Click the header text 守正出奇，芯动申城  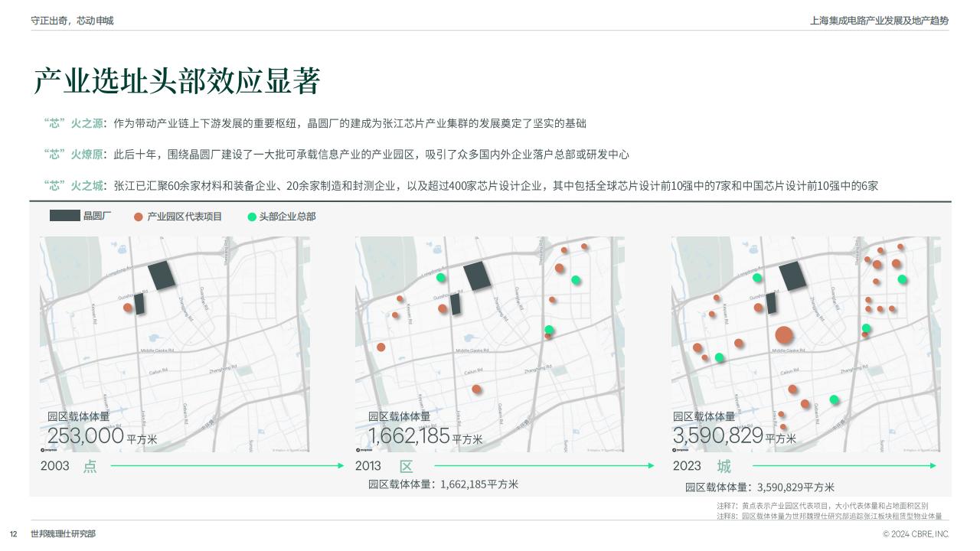tap(72, 21)
